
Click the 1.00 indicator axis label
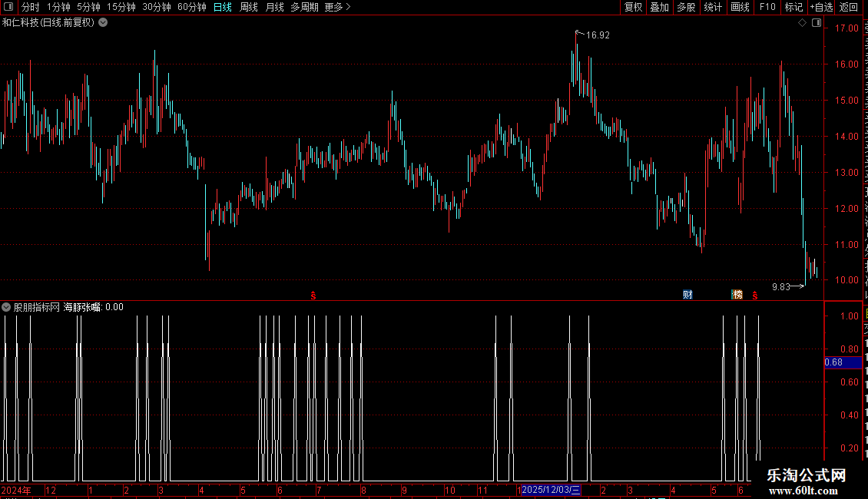click(850, 316)
